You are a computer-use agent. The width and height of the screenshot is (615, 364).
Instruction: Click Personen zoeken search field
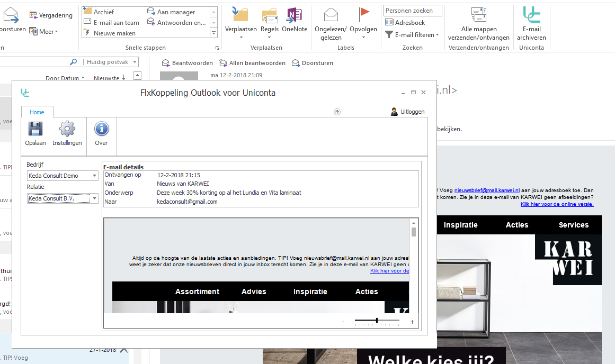(413, 11)
